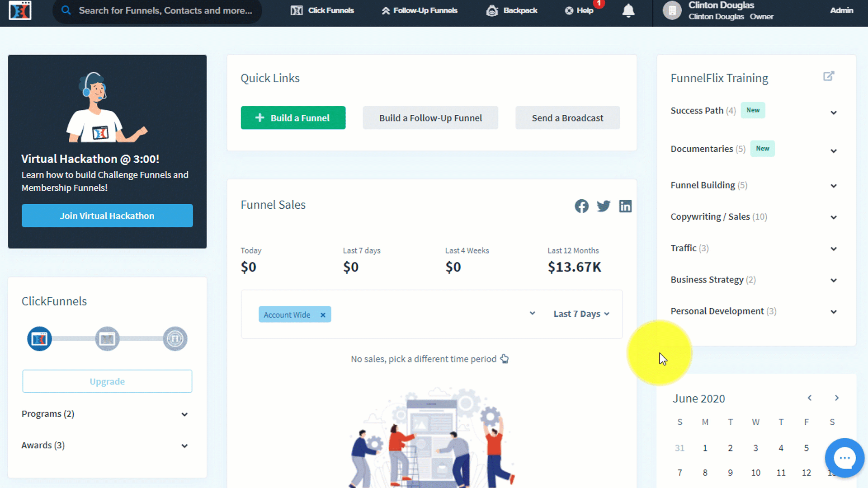Go to next month on the calendar arrow
This screenshot has width=868, height=488.
837,398
